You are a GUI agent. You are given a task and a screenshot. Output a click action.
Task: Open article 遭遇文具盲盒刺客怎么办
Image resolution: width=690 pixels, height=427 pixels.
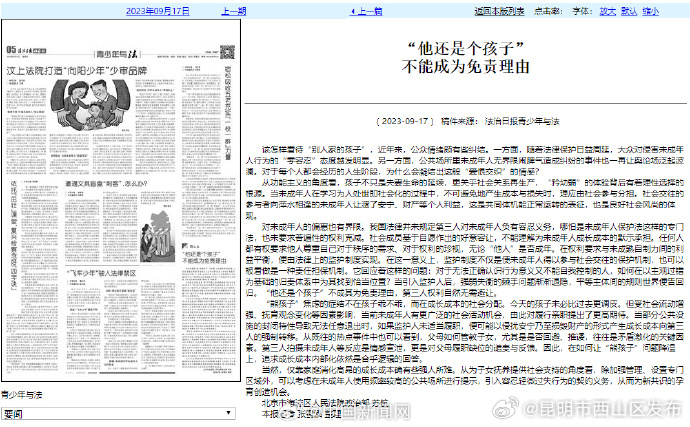click(106, 184)
